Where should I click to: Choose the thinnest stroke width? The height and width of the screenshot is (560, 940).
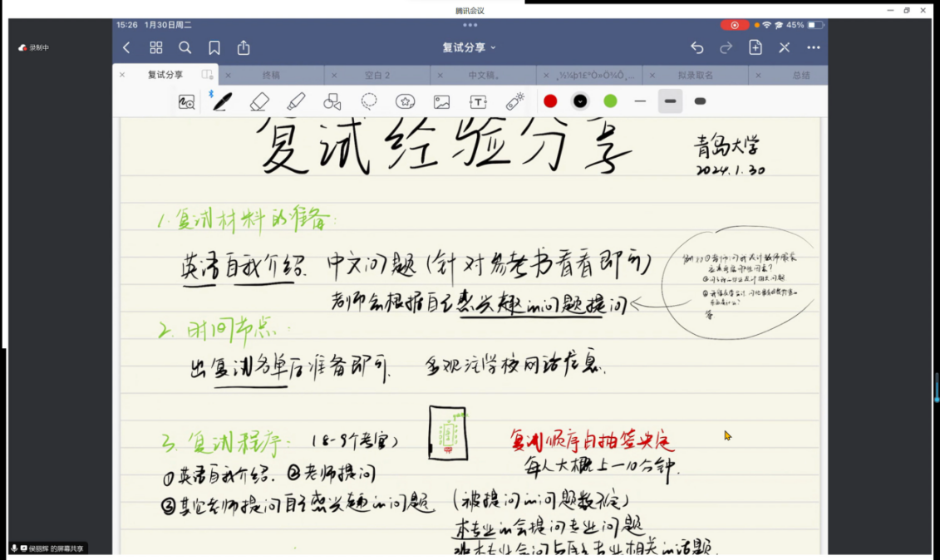(640, 101)
